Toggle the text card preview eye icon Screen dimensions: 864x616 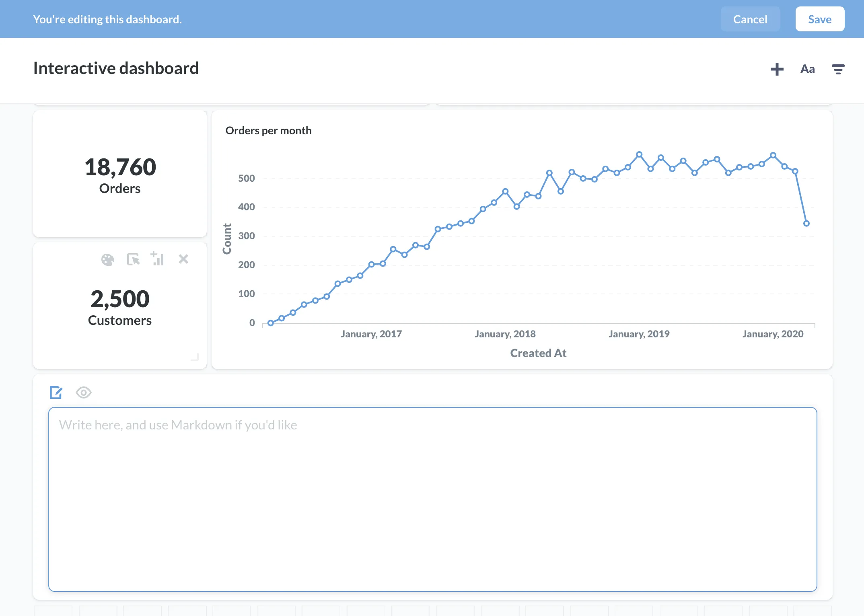(x=84, y=392)
